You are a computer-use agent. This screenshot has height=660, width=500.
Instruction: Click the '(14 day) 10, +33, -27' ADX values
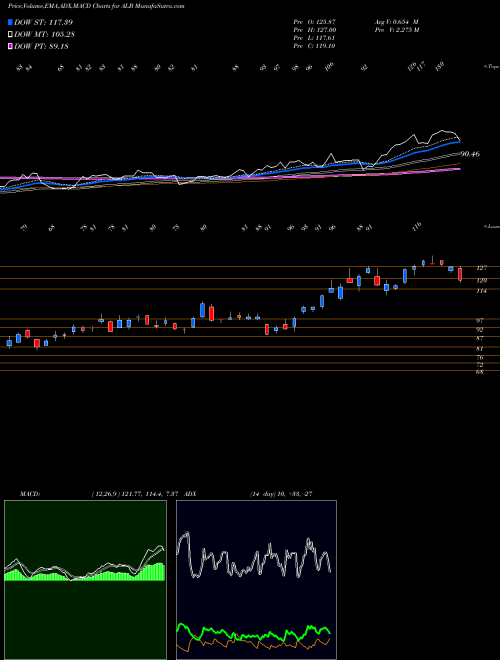coord(281,494)
